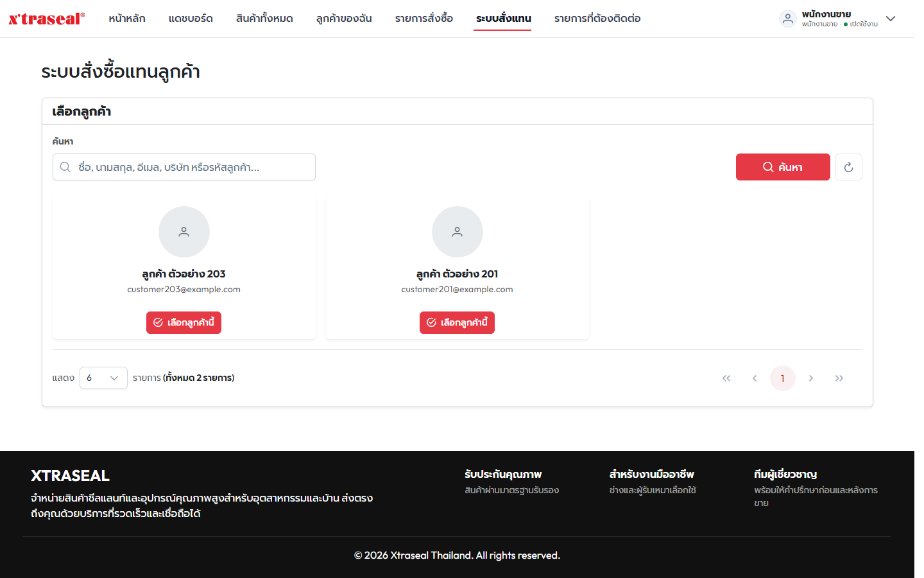Jump to the last page of results
The height and width of the screenshot is (578, 924).
[x=839, y=378]
